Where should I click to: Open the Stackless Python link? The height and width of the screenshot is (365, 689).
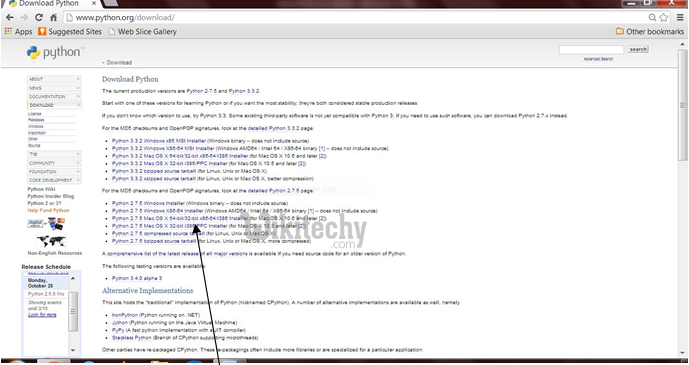coord(131,338)
